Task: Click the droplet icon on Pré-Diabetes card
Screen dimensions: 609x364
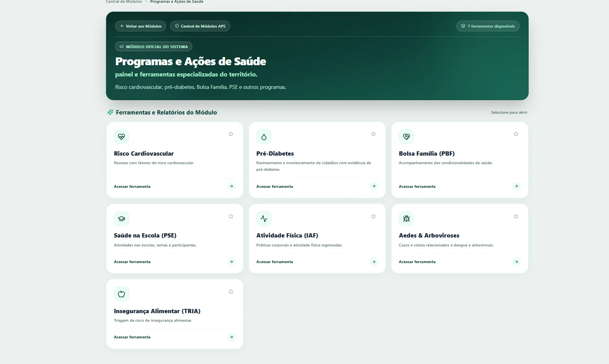Action: (x=264, y=137)
